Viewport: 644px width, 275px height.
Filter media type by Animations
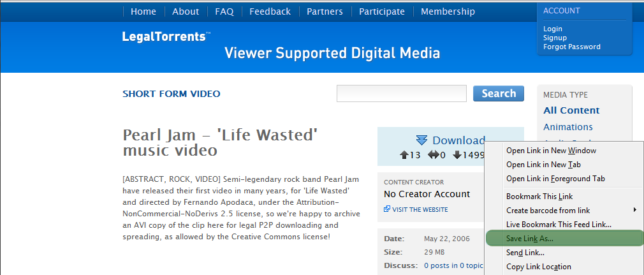(567, 127)
